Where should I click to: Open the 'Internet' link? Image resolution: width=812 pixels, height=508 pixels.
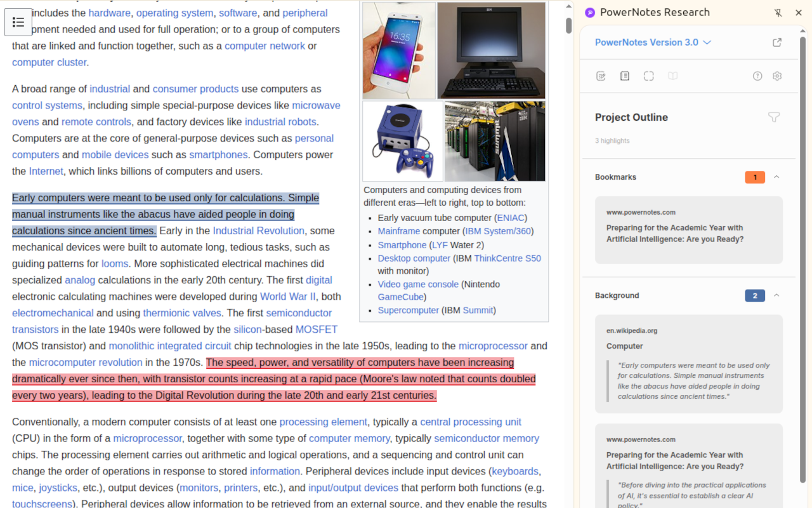pyautogui.click(x=46, y=171)
